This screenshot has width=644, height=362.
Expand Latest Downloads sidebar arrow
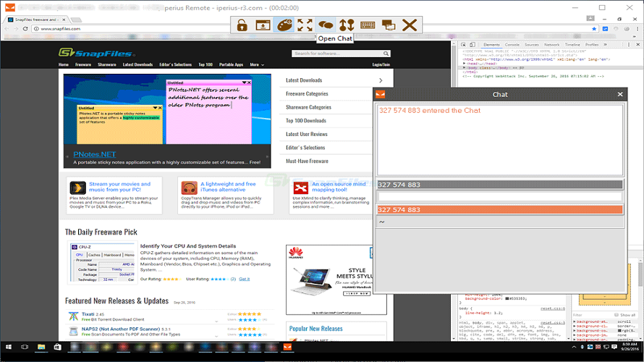(381, 80)
